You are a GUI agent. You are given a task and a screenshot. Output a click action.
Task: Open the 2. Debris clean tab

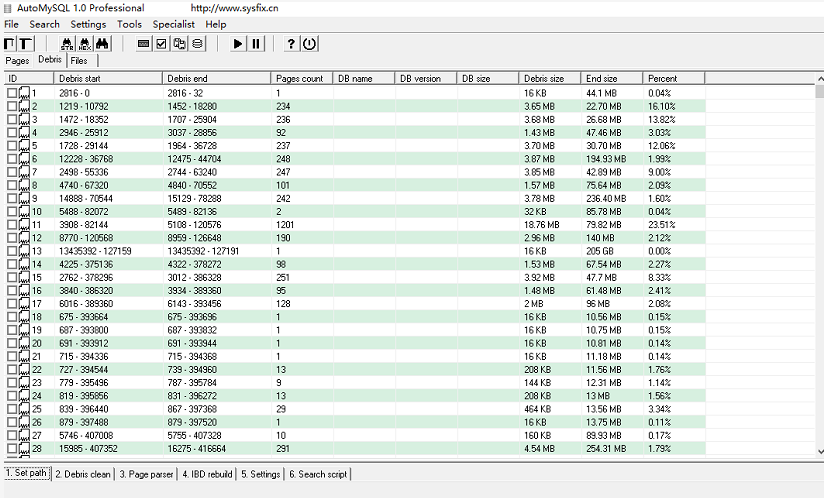point(83,474)
